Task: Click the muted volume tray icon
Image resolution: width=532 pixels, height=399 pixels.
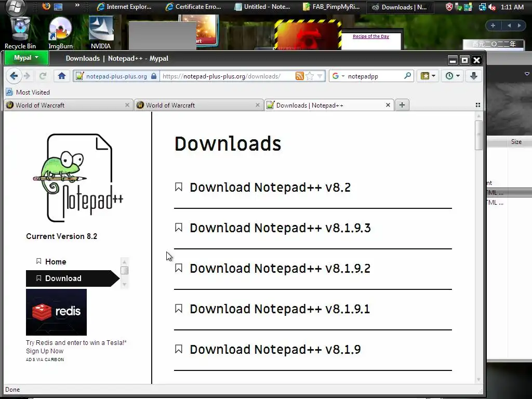Action: point(492,7)
